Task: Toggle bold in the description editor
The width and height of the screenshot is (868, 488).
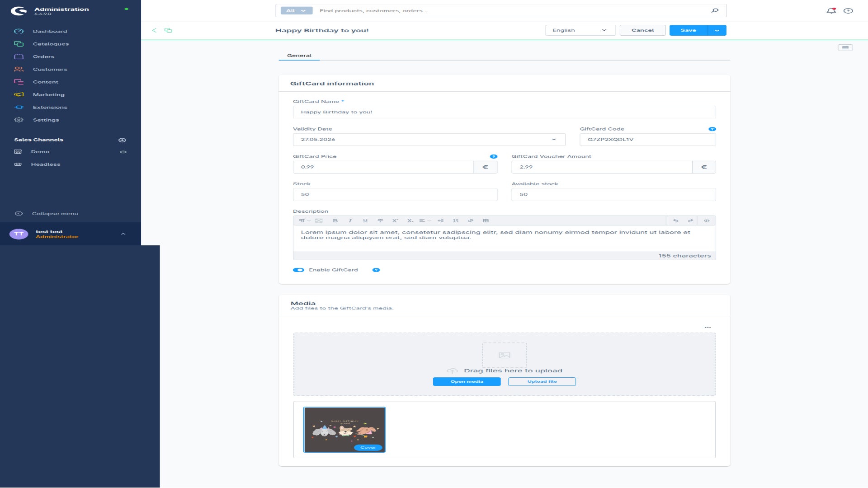Action: 335,221
